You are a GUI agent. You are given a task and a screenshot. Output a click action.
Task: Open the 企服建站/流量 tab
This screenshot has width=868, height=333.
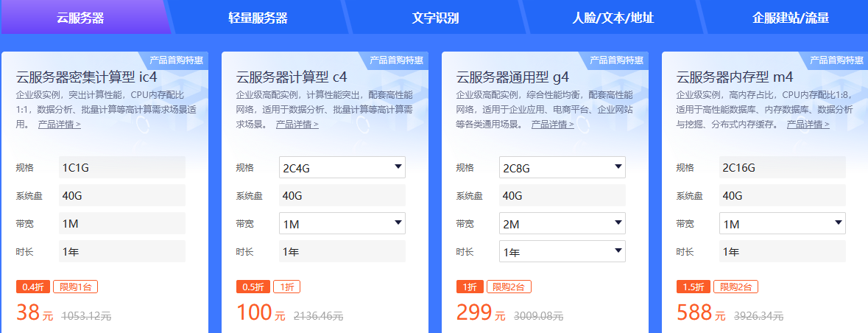click(x=791, y=18)
